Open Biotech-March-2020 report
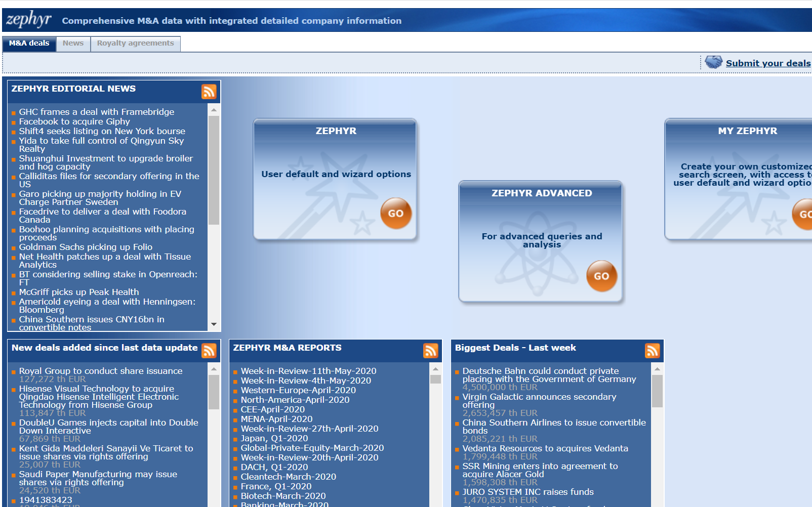This screenshot has height=507, width=812. pyautogui.click(x=283, y=496)
